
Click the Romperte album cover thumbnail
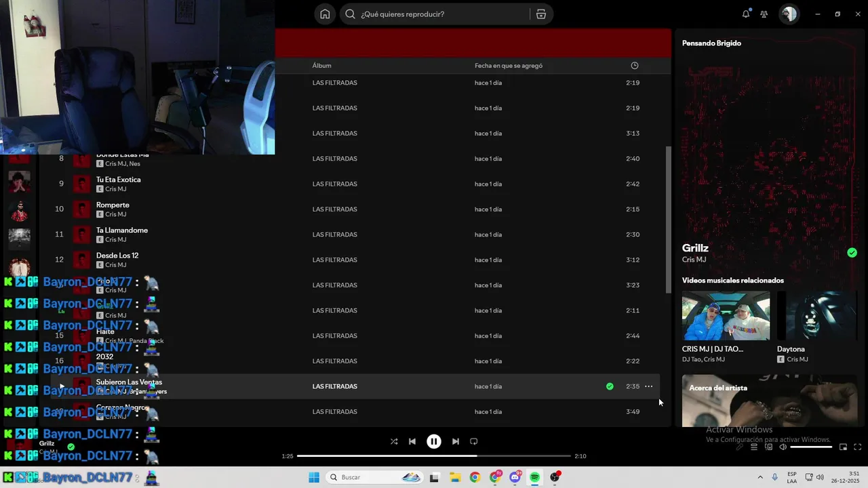click(81, 209)
